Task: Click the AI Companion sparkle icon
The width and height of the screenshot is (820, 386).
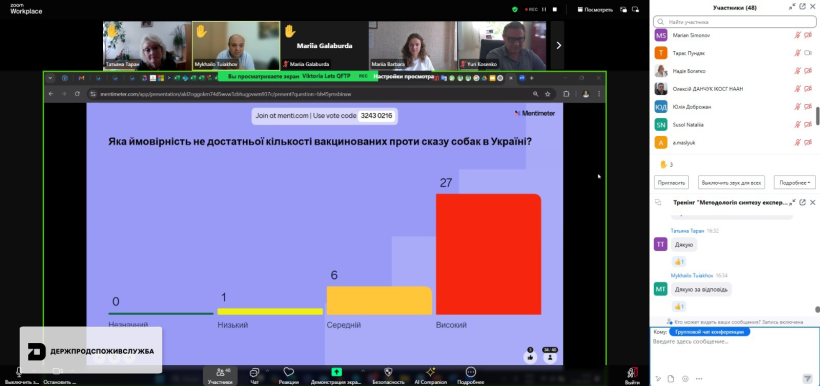Action: tap(430, 372)
